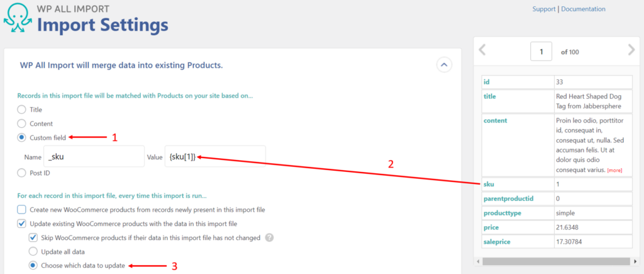Click the producttype value 'simple'

click(x=565, y=213)
